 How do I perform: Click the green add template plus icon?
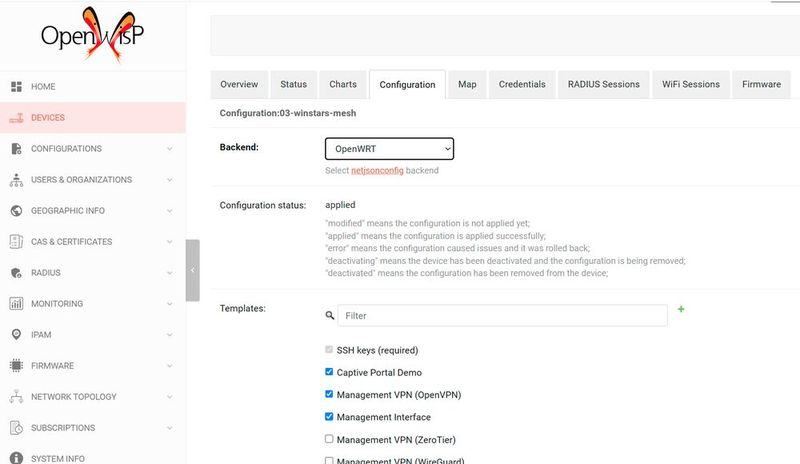tap(681, 310)
